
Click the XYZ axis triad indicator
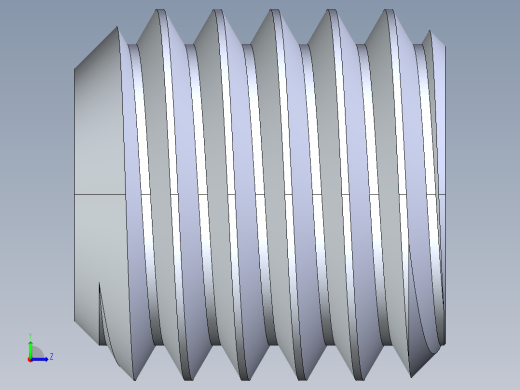click(x=40, y=348)
